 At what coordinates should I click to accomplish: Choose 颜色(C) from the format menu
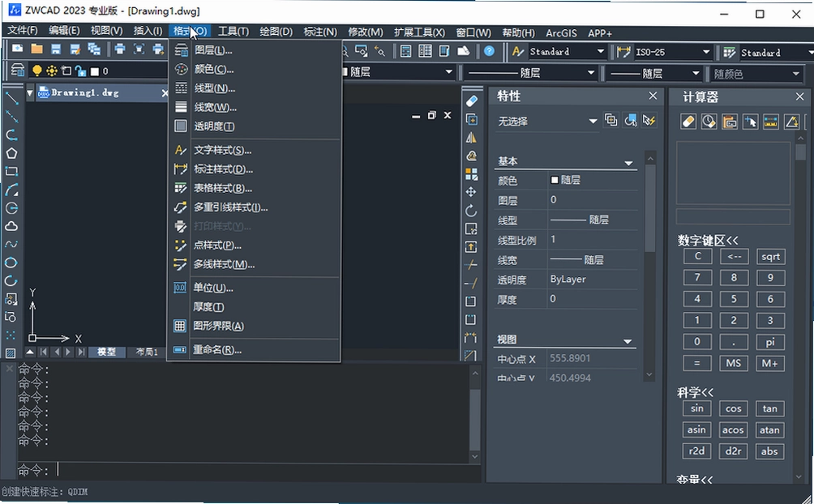[255, 69]
